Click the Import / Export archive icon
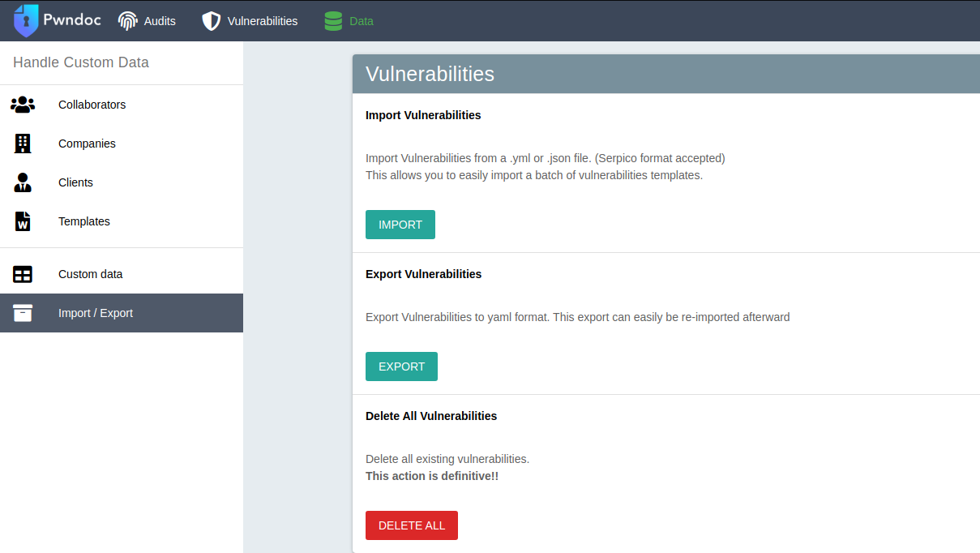The height and width of the screenshot is (553, 980). click(23, 313)
